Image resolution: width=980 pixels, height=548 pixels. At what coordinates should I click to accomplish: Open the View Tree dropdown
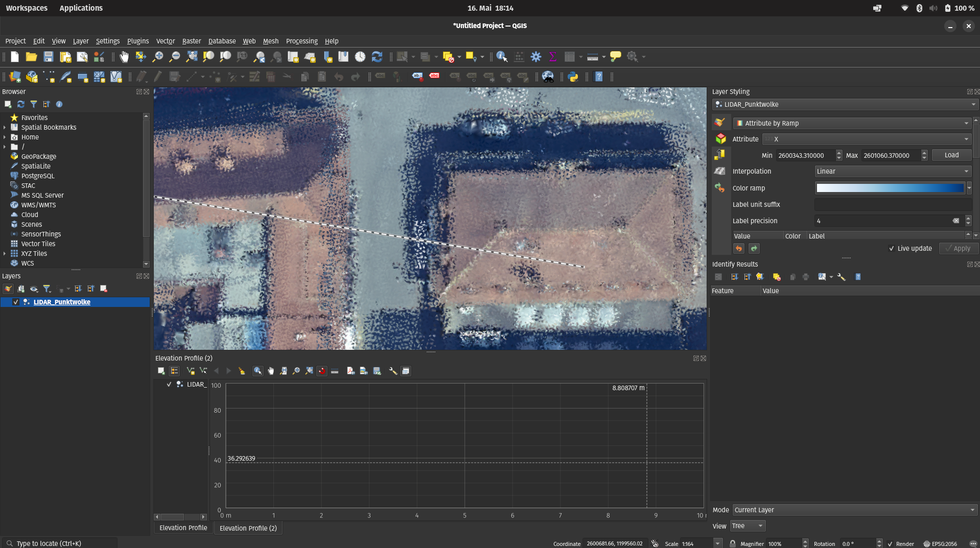[x=748, y=526]
